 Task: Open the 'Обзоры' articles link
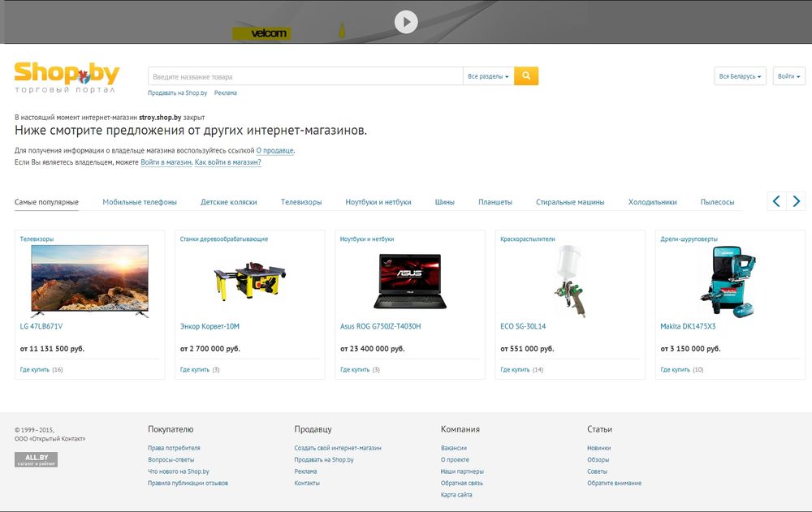[598, 460]
